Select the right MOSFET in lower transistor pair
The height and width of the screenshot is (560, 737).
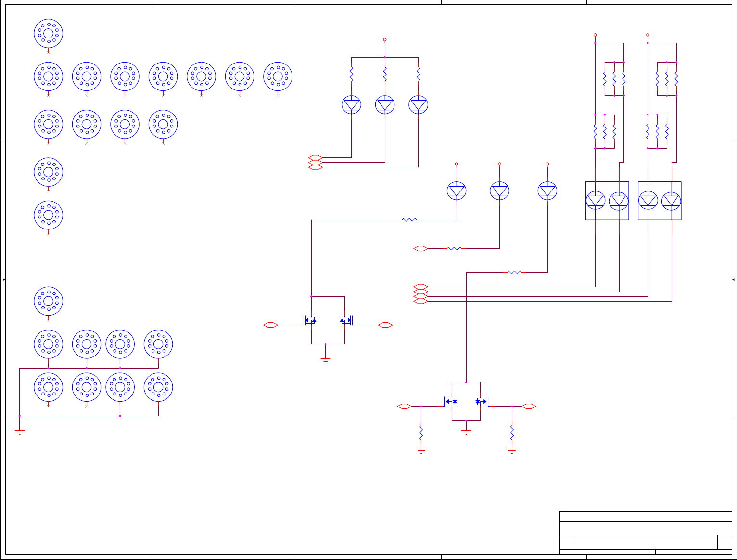coord(483,401)
